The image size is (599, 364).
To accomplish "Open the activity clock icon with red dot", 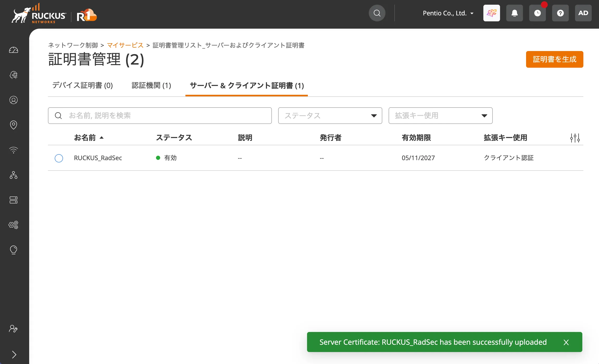I will point(537,13).
